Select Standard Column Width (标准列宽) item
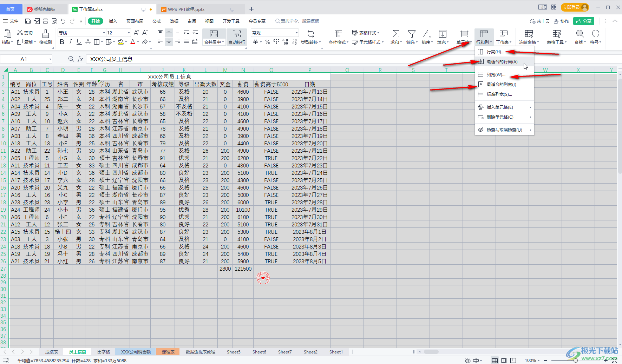622x364 pixels. coord(504,94)
